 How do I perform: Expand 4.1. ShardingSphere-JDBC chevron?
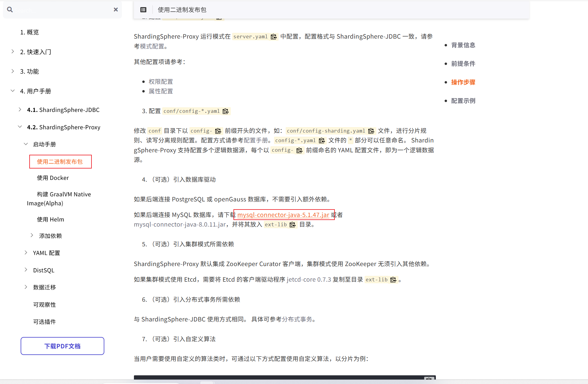(20, 110)
